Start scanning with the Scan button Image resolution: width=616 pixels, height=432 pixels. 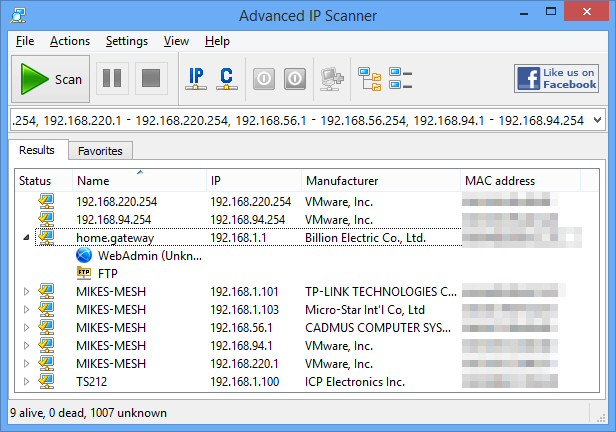[x=50, y=79]
